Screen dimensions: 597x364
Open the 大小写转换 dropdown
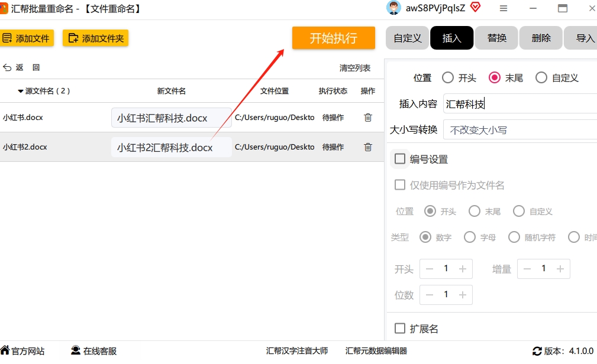coord(520,130)
